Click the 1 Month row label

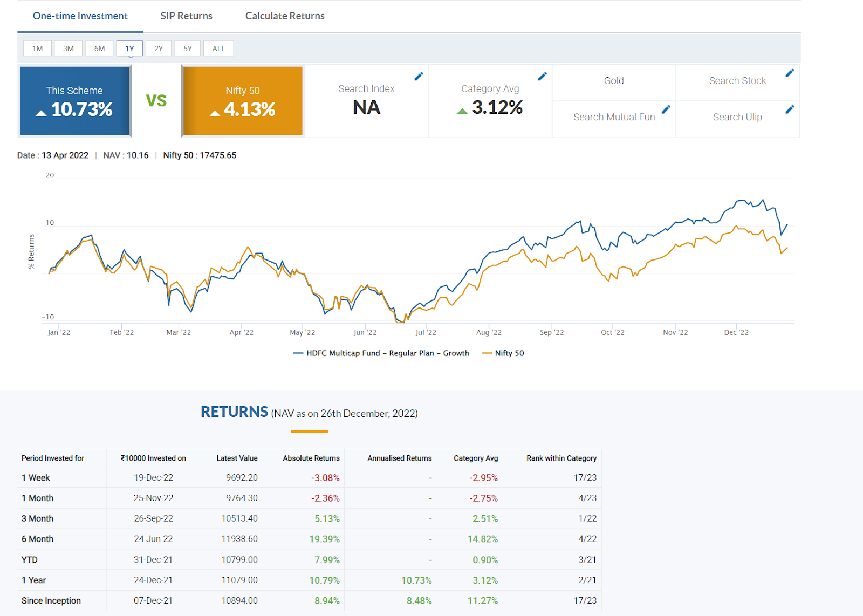(38, 498)
